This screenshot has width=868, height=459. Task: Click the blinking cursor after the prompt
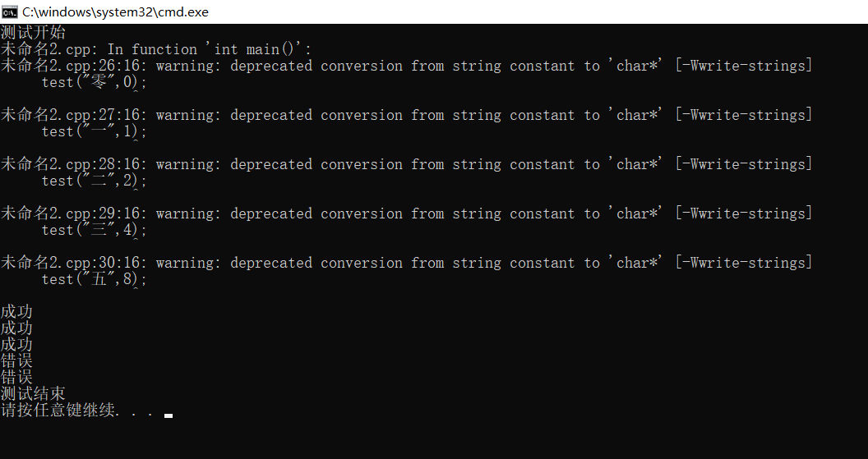tap(169, 415)
